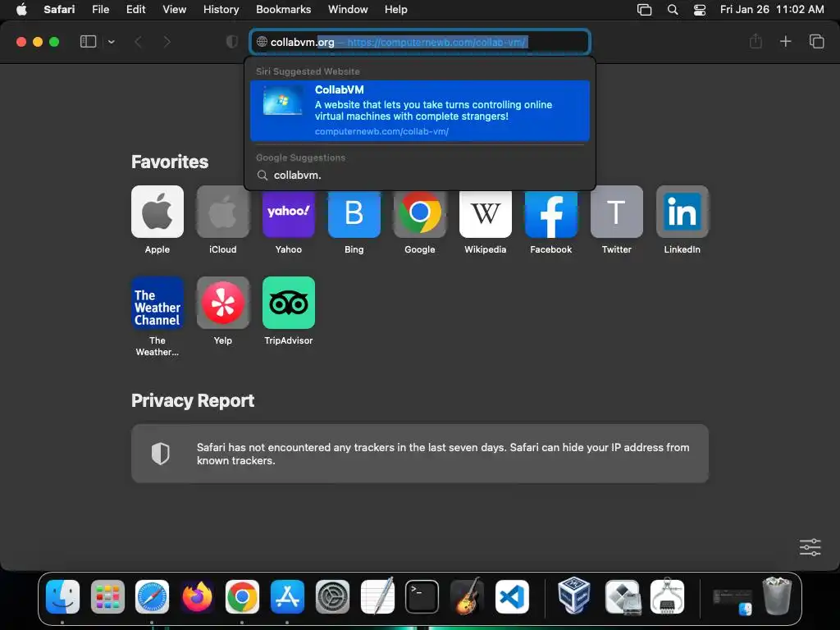Open Stage Manager menu bar icon
The width and height of the screenshot is (840, 630).
pyautogui.click(x=645, y=10)
